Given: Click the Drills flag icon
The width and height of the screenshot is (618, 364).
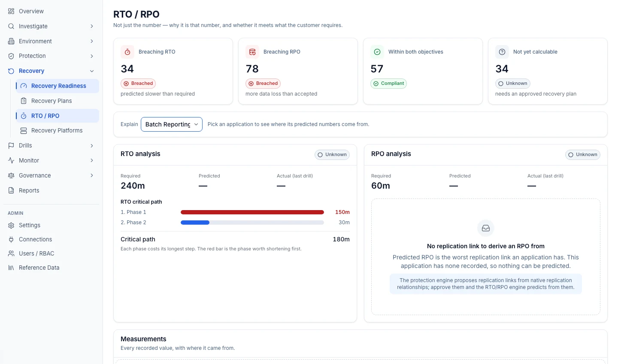Looking at the screenshot, I should pos(11,145).
